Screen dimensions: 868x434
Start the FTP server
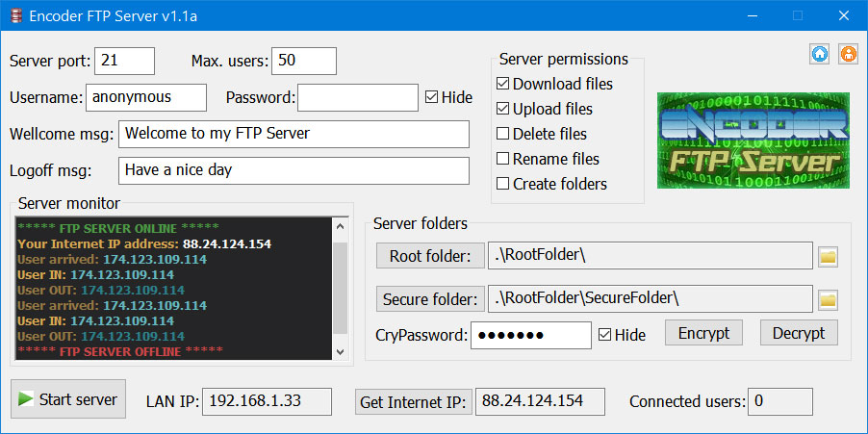[68, 399]
